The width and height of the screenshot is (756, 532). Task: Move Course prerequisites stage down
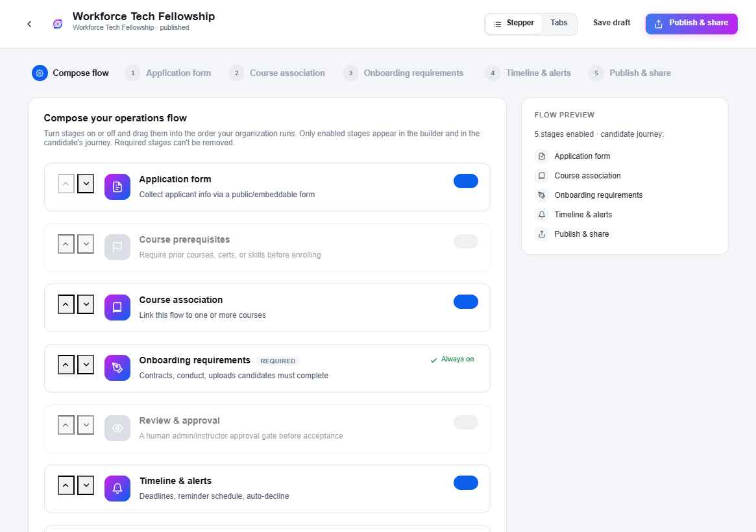[86, 244]
